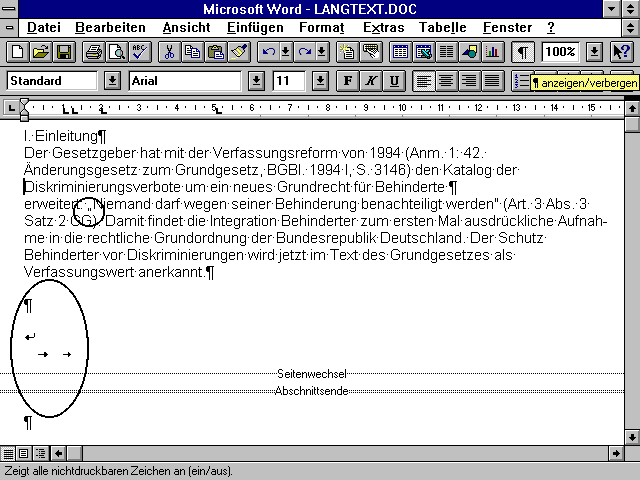Screen dimensions: 640x480
Task: Open the Fenster menu
Action: (x=507, y=27)
